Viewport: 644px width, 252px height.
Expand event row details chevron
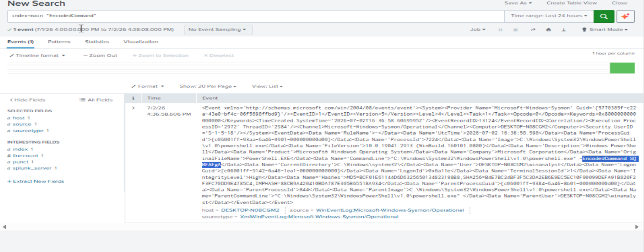pos(133,108)
